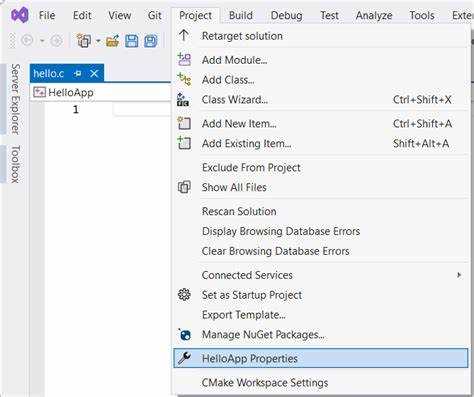Screen dimensions: 474x397
Task: Open the Tools menu
Action: tap(422, 15)
